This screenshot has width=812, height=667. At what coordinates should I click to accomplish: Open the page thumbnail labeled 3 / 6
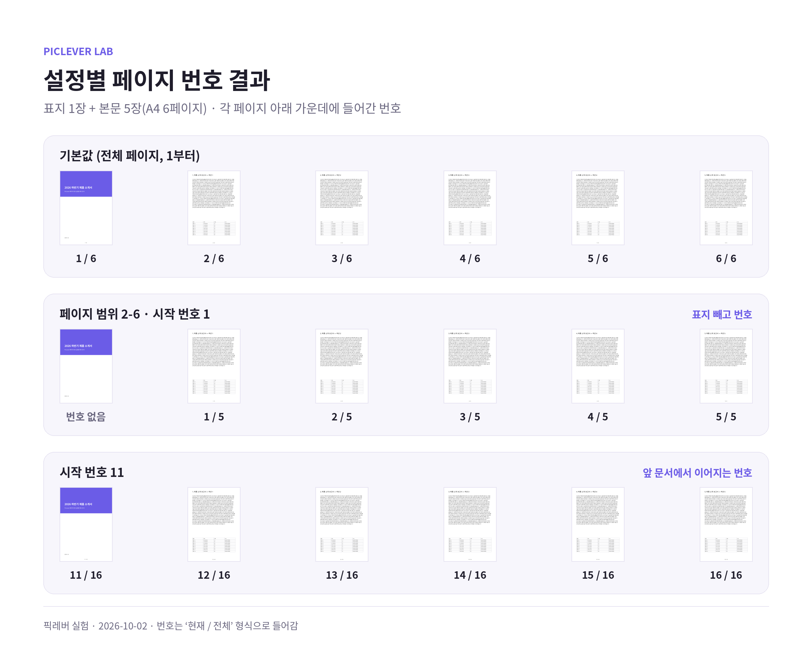tap(342, 208)
